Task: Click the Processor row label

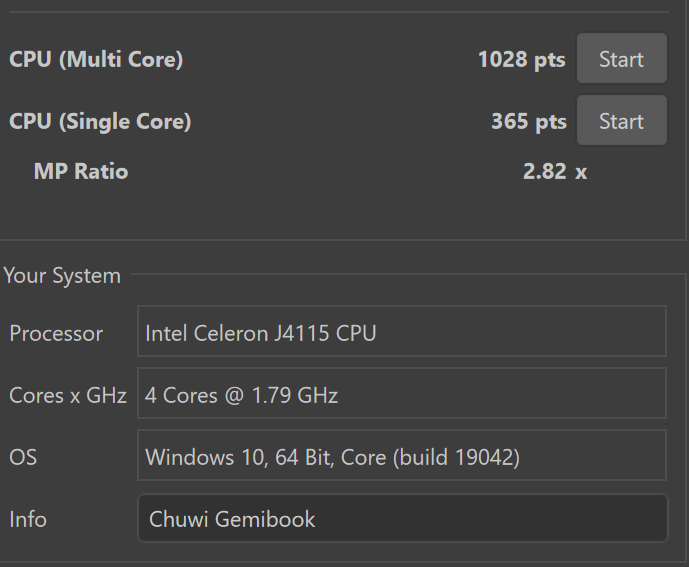Action: point(56,333)
